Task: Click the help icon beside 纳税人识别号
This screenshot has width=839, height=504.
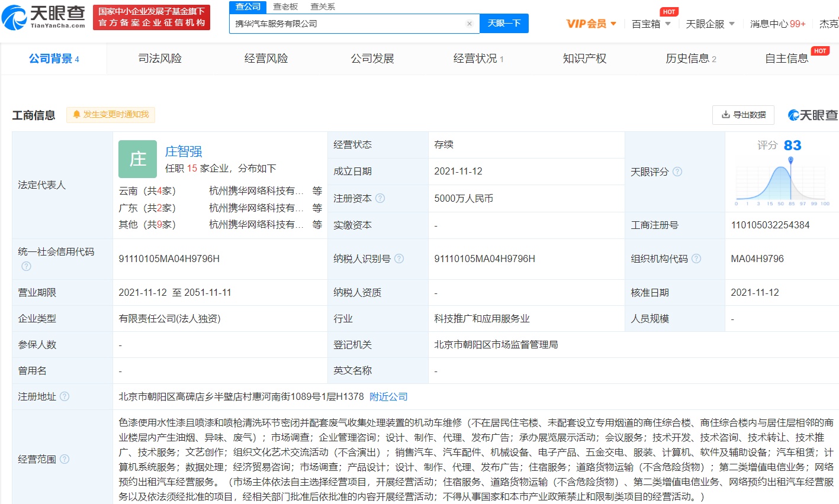Action: 399,259
